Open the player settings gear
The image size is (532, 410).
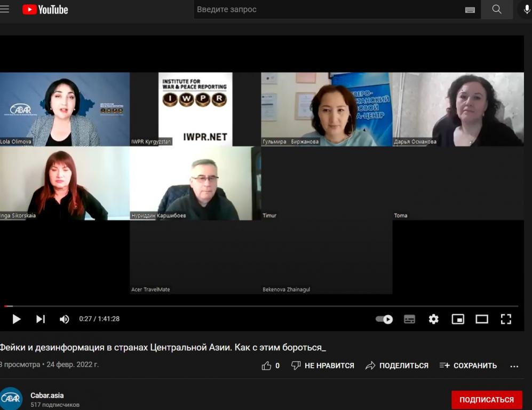pyautogui.click(x=433, y=319)
